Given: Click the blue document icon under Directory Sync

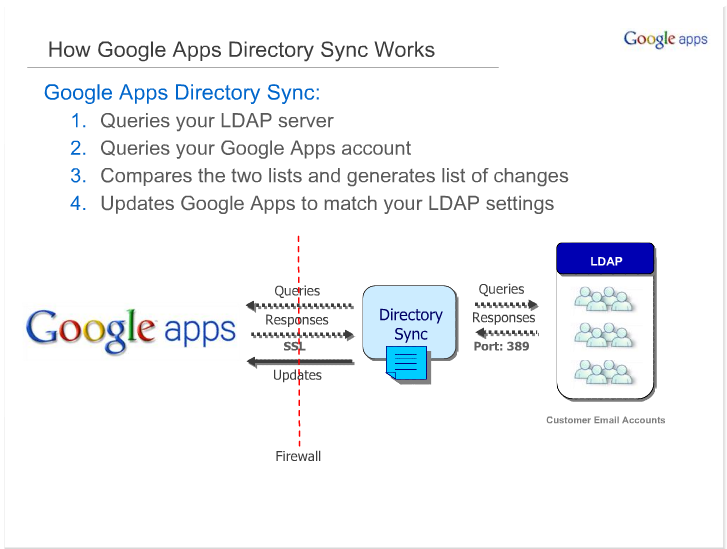Looking at the screenshot, I should [407, 364].
